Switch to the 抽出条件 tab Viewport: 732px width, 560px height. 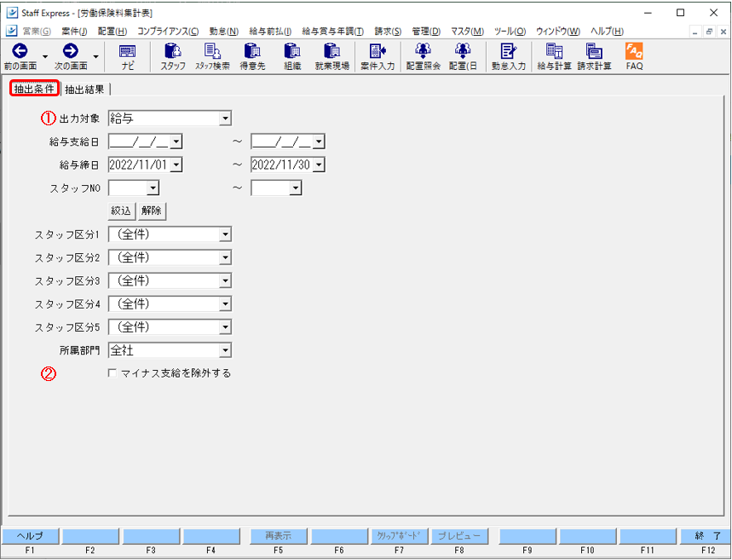35,89
